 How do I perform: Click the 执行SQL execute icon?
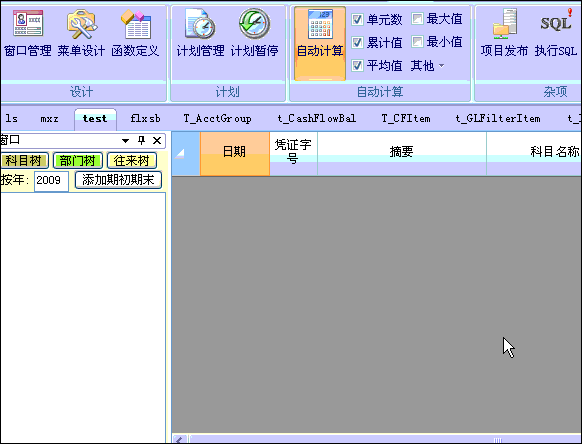(x=556, y=33)
